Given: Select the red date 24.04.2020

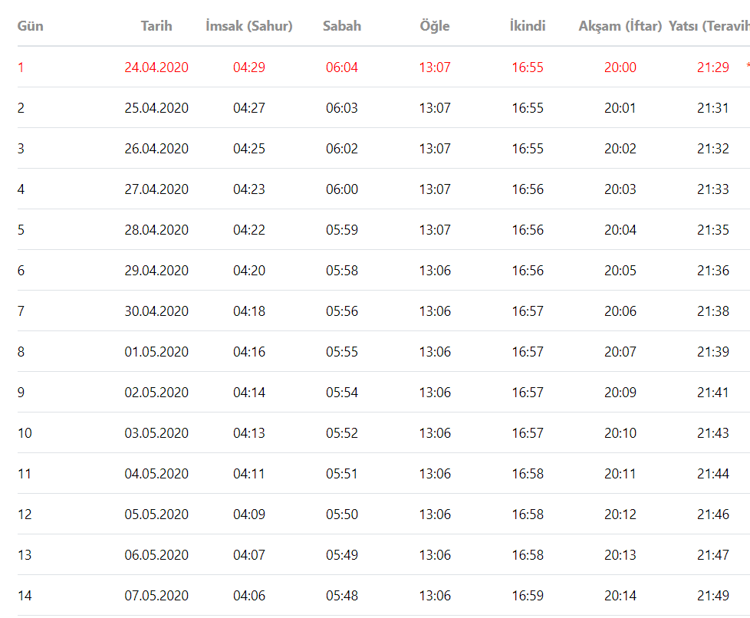Looking at the screenshot, I should (x=156, y=68).
